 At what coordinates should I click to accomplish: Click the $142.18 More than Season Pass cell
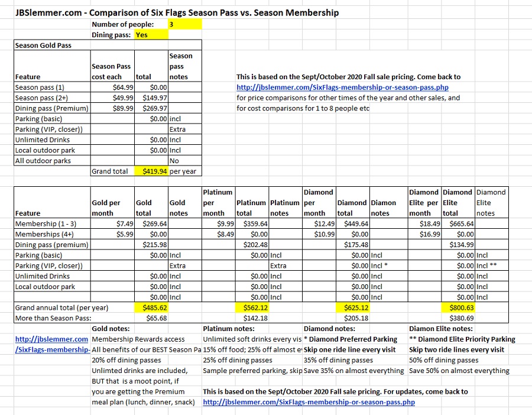[x=252, y=318]
